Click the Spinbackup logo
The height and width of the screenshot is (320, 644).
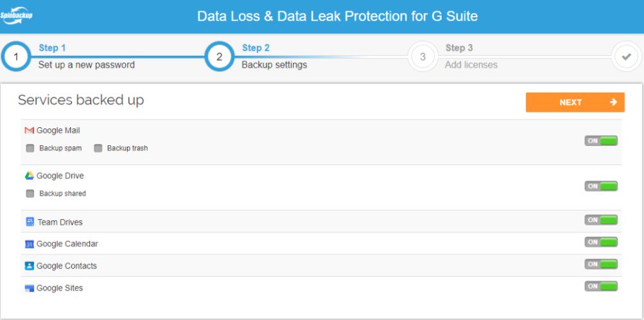[x=17, y=16]
